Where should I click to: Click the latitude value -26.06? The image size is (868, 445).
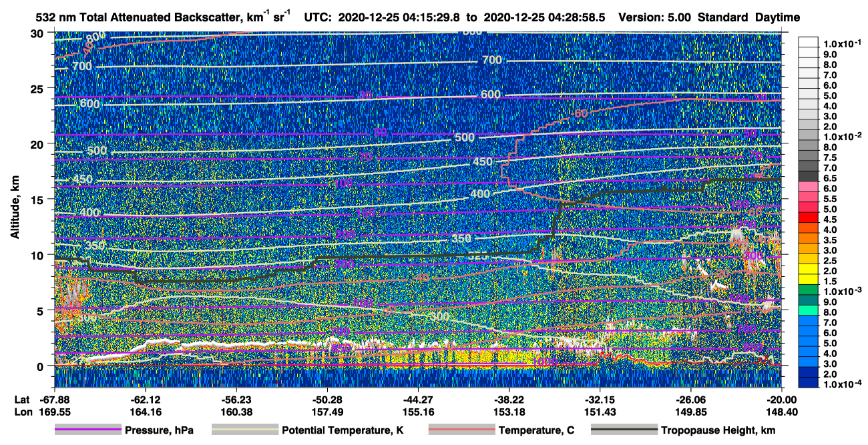click(690, 400)
